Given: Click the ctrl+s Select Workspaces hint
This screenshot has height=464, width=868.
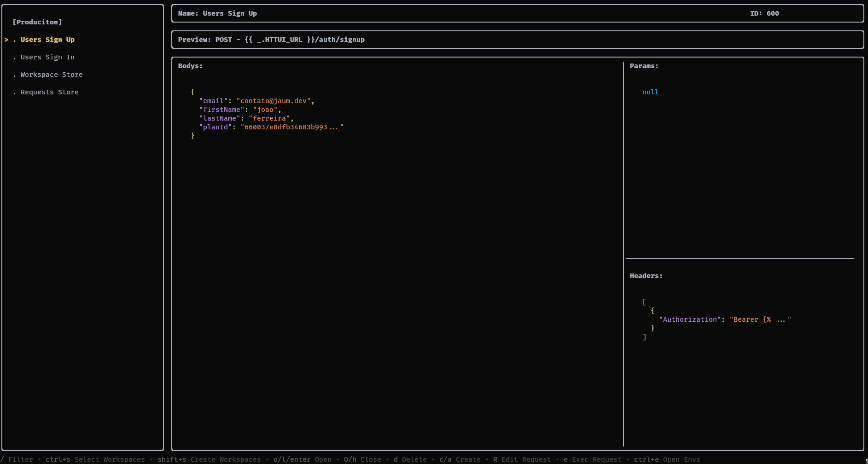Looking at the screenshot, I should coord(95,459).
